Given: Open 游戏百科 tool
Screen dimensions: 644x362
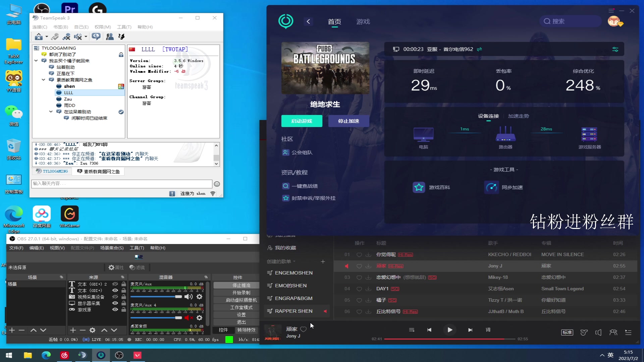Looking at the screenshot, I should [431, 187].
